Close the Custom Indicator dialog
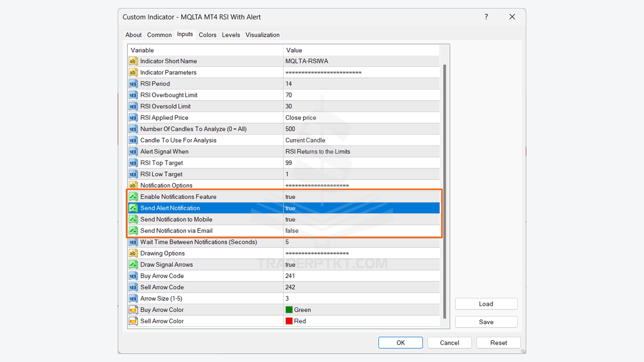The height and width of the screenshot is (362, 644). (x=512, y=17)
